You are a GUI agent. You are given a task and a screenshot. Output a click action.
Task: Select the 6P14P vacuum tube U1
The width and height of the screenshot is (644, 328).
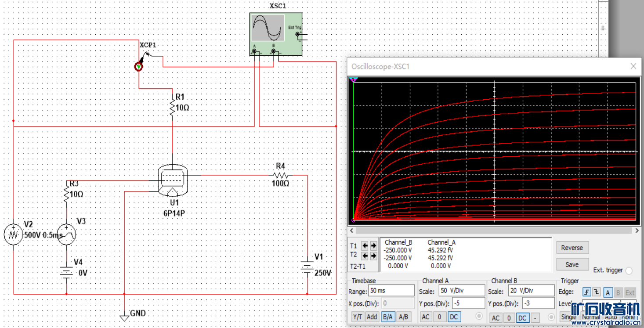[173, 180]
